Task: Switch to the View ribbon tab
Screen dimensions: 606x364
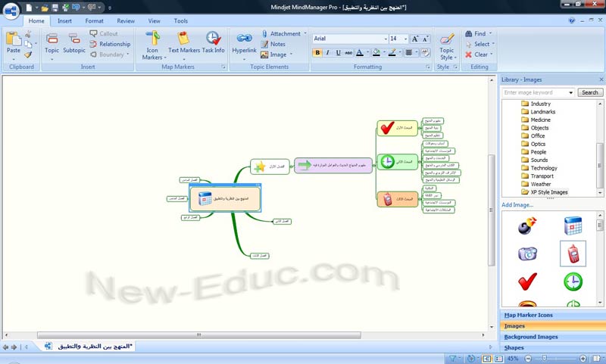Action: click(x=154, y=21)
